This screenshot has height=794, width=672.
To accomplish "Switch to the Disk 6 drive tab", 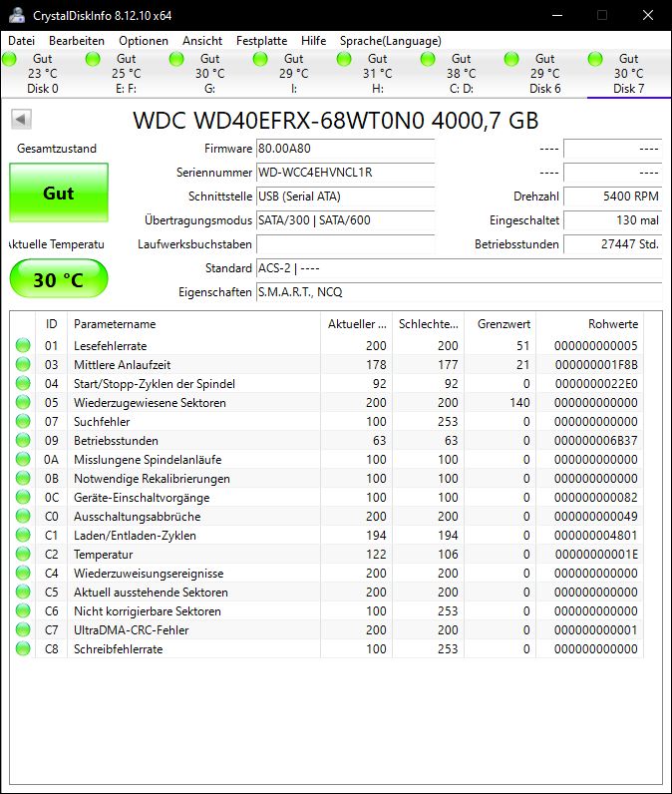I will 545,74.
